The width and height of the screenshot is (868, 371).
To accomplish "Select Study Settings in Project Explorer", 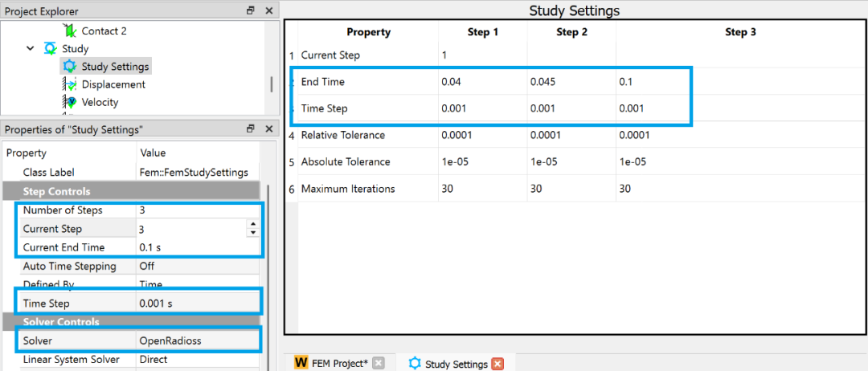I will 115,67.
